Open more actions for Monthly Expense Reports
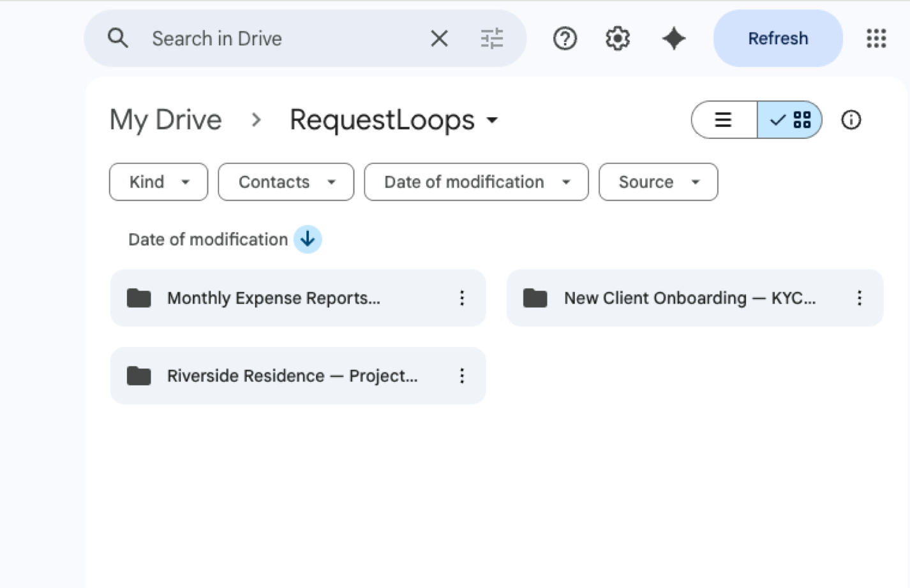This screenshot has height=588, width=910. click(x=462, y=298)
